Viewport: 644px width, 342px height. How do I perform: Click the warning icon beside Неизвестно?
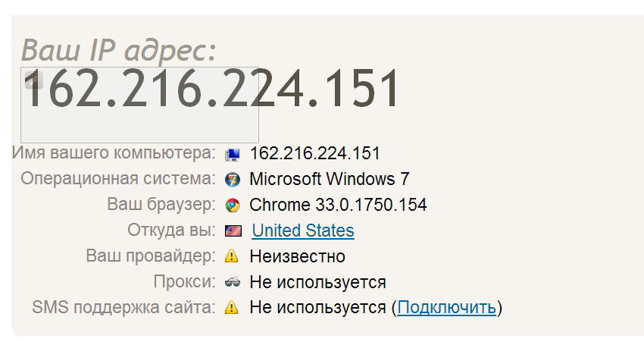pos(232,256)
